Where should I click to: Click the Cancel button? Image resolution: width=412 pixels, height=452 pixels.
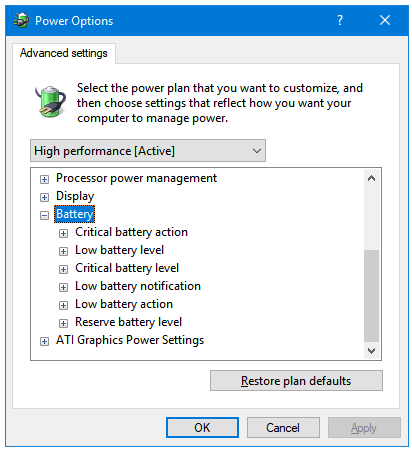click(x=283, y=427)
